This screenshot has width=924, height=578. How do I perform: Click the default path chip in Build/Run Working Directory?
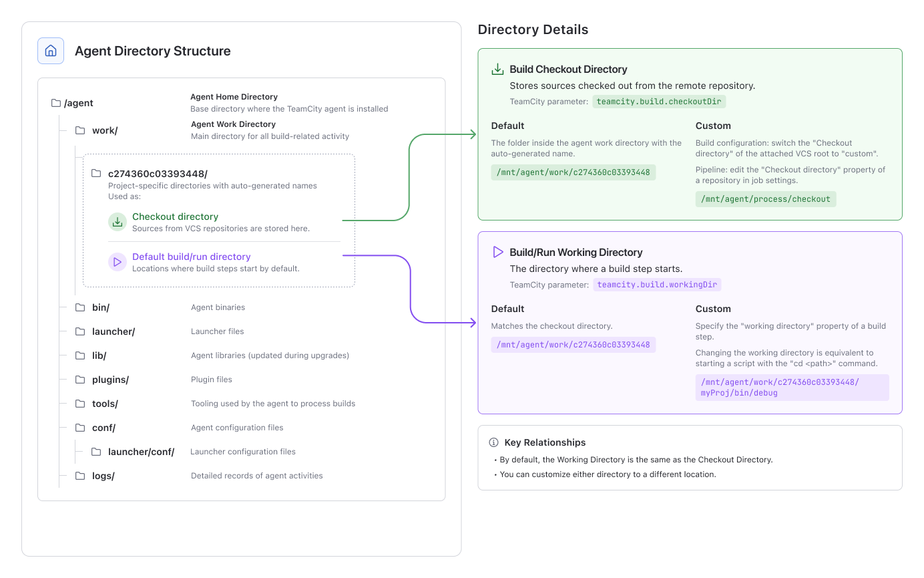coord(573,345)
